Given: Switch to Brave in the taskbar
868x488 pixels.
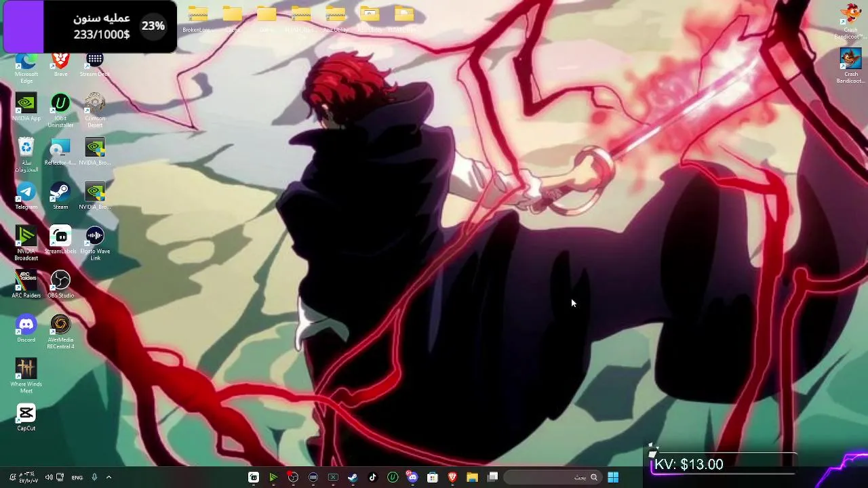Looking at the screenshot, I should pos(452,477).
